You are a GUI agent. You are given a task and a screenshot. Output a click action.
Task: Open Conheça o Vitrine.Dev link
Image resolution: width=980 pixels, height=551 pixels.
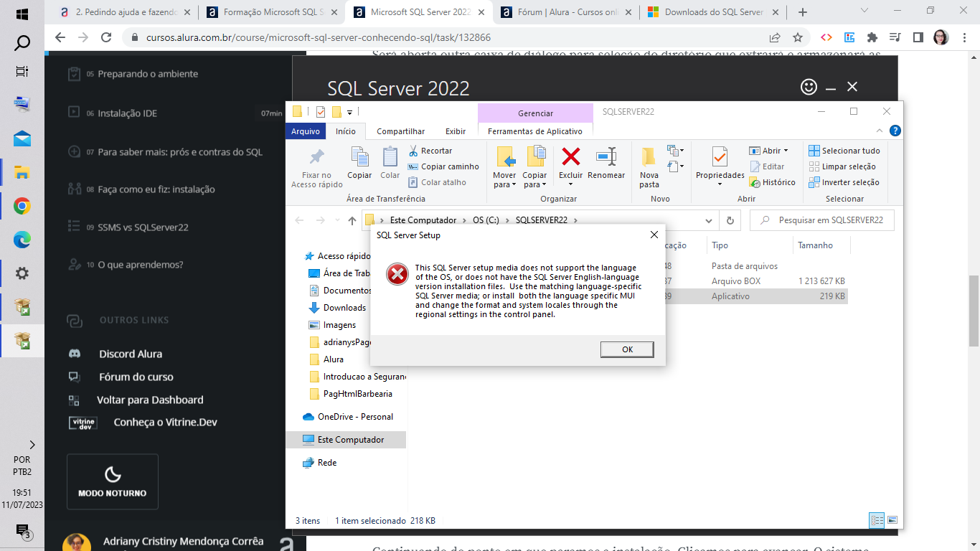coord(165,423)
